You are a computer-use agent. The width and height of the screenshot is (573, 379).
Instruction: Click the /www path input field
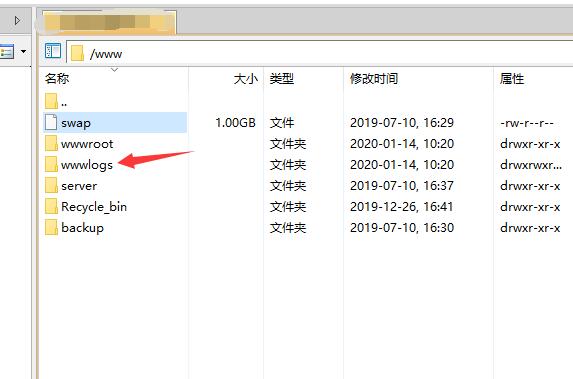click(x=320, y=53)
